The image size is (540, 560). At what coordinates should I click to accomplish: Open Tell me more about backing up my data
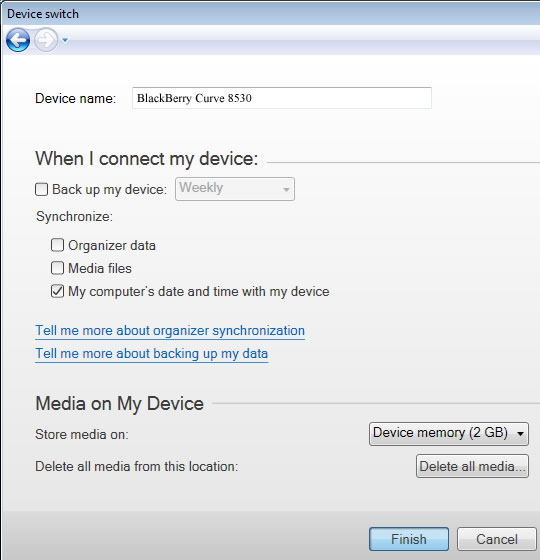(152, 354)
